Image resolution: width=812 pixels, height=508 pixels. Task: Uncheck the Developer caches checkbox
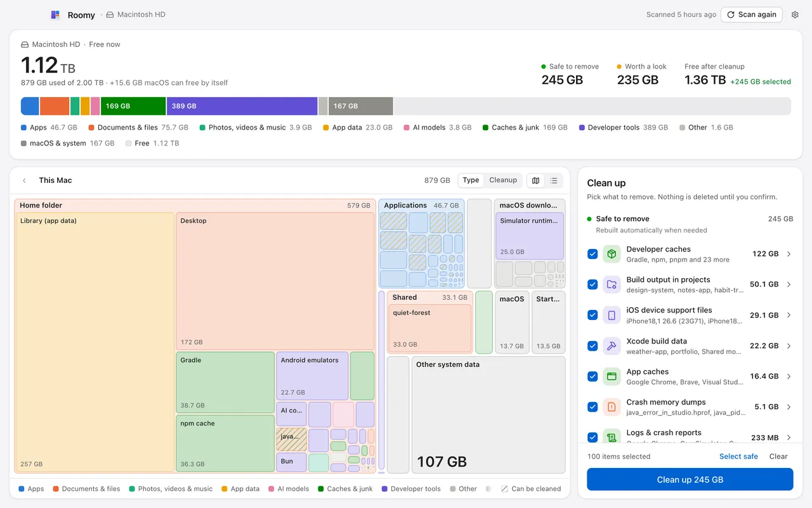[x=593, y=254]
